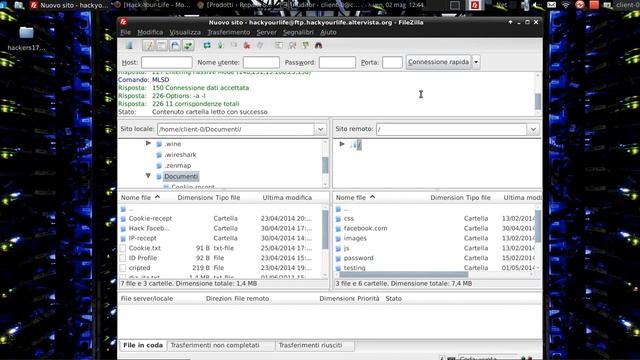Click folder icon next to .wireshark
The width and height of the screenshot is (640, 360).
pyautogui.click(x=159, y=155)
